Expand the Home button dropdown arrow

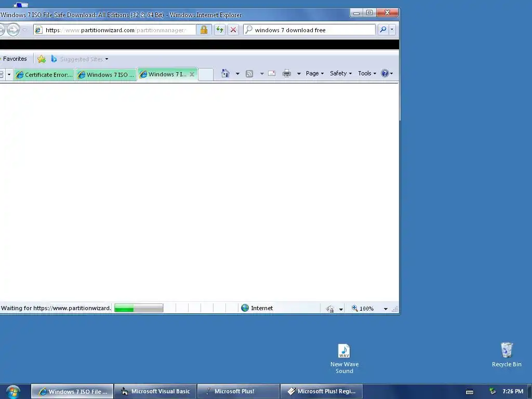pyautogui.click(x=237, y=74)
